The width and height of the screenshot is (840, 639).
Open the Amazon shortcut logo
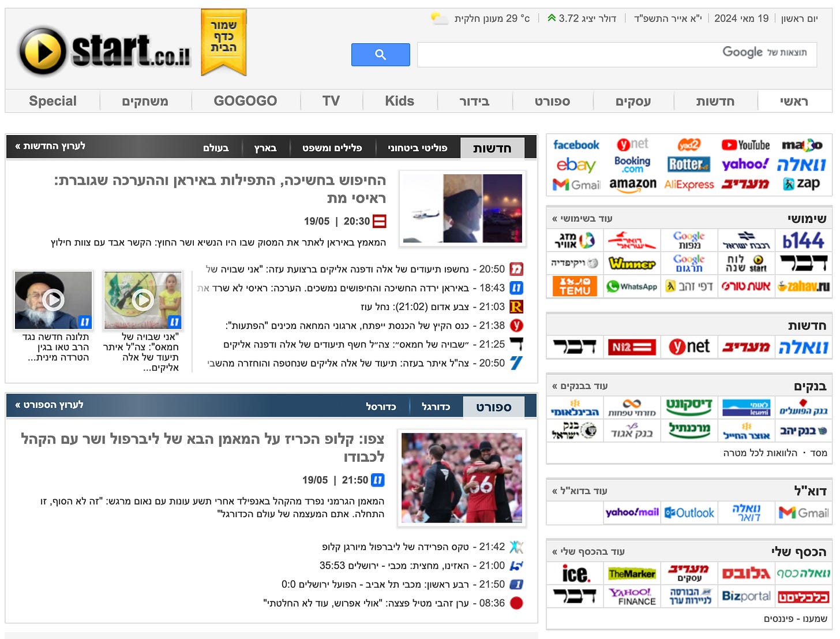(x=632, y=184)
